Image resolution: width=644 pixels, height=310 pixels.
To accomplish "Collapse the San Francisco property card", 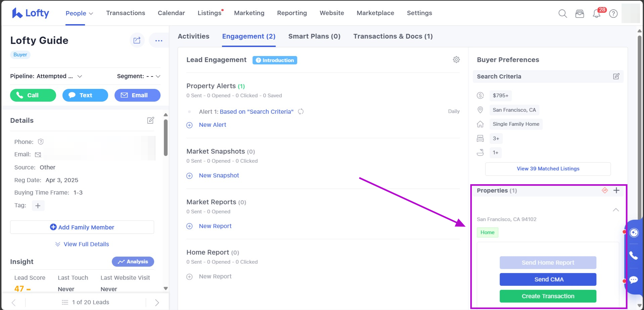I will coord(615,210).
